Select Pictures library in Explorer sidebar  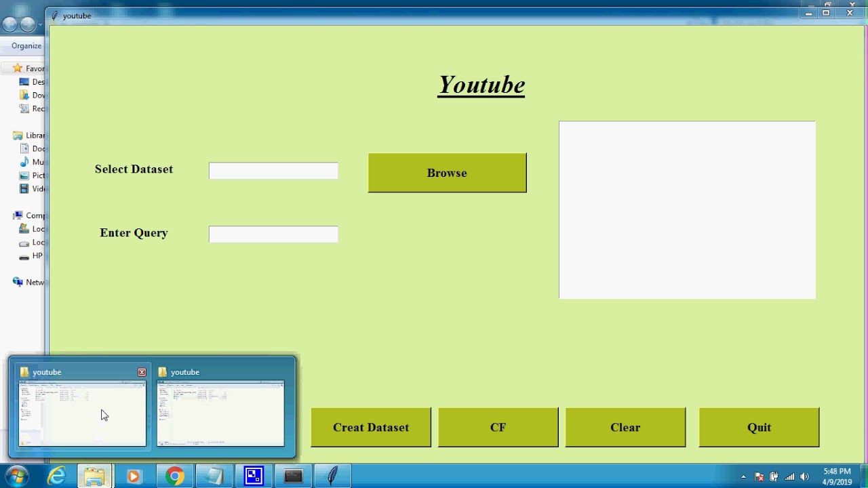[32, 176]
